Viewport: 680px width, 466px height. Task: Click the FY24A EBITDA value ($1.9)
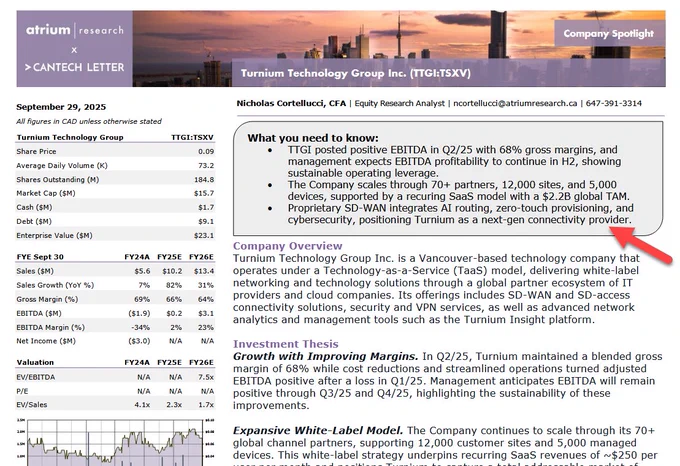139,313
